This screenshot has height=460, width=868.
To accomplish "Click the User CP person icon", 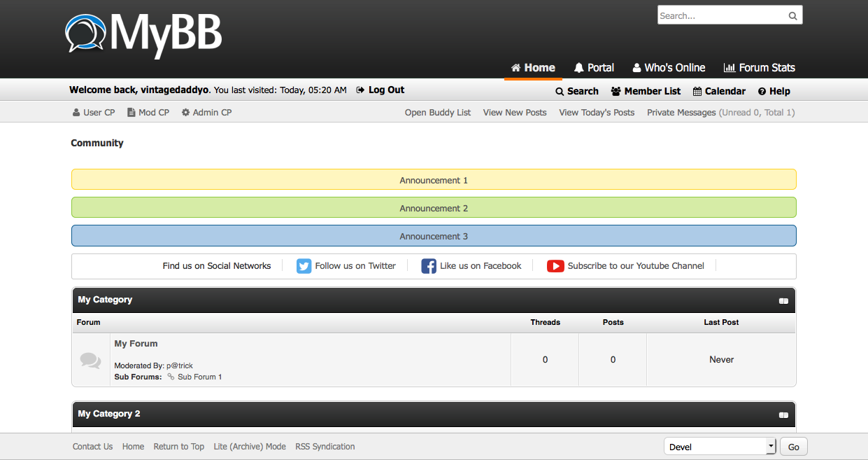I will 76,113.
